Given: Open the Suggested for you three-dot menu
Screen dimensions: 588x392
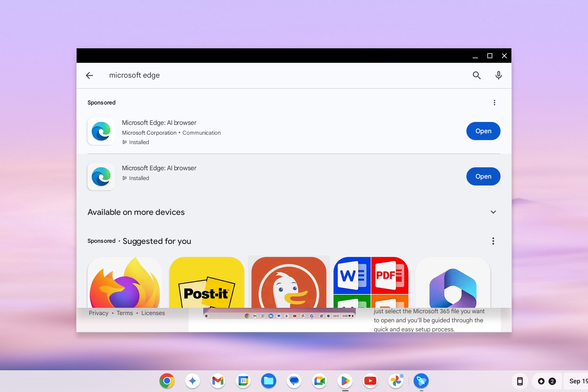Looking at the screenshot, I should click(493, 241).
